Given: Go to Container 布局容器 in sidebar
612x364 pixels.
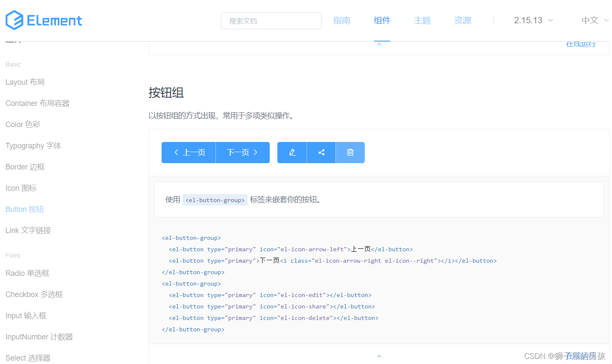Looking at the screenshot, I should click(37, 103).
